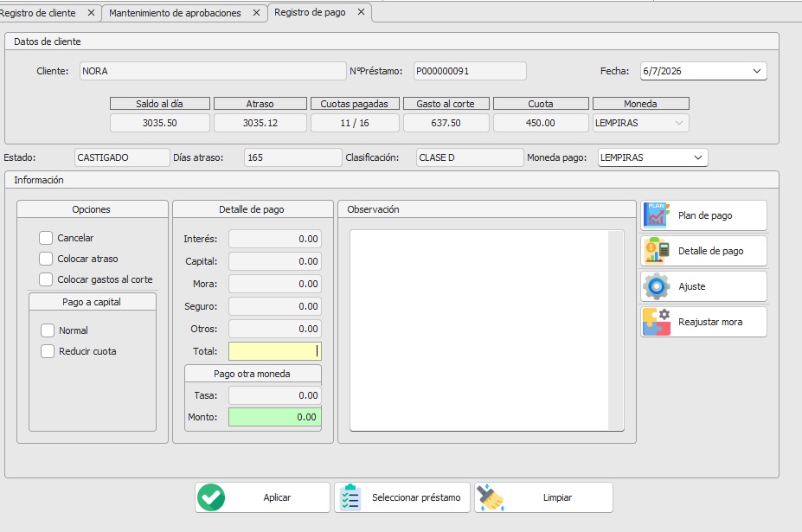Switch to Registro de cliente tab
Viewport: 802px width, 532px height.
pos(38,13)
